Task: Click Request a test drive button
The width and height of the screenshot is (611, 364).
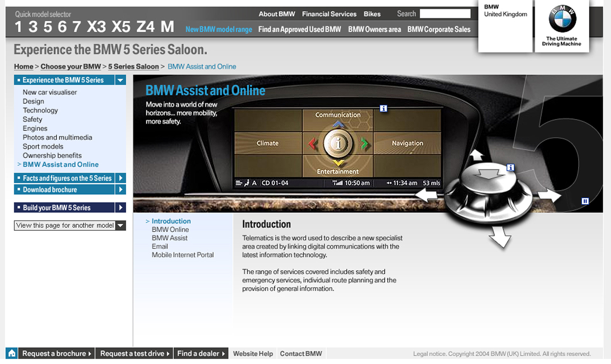Action: 135,353
